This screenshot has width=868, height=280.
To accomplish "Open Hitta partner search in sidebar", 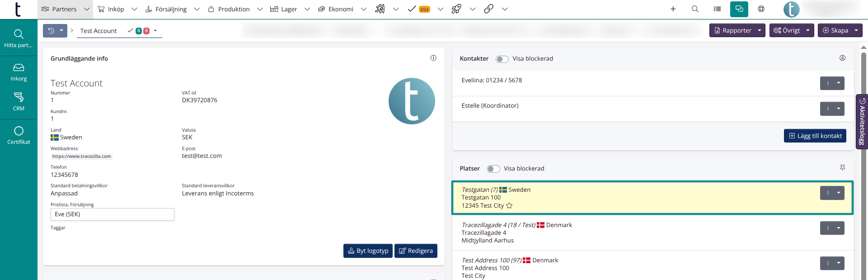I will [x=19, y=38].
